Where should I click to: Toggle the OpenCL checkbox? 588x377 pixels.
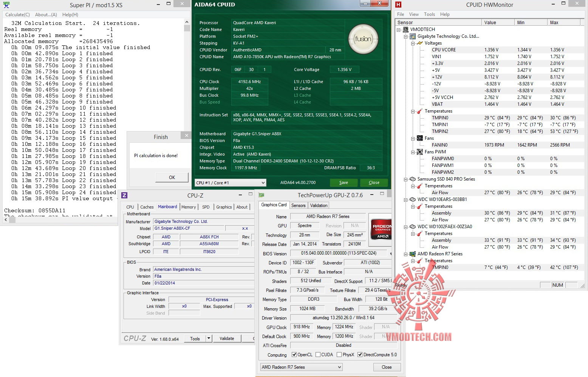coord(294,355)
